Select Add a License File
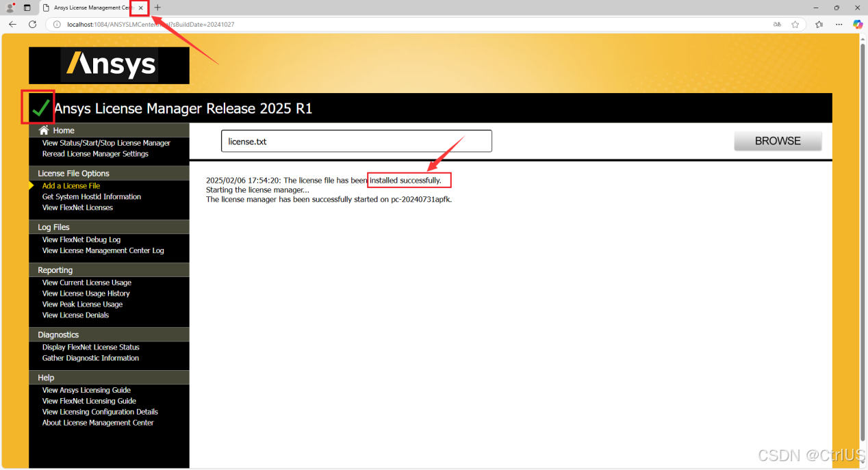868x470 pixels. [71, 186]
